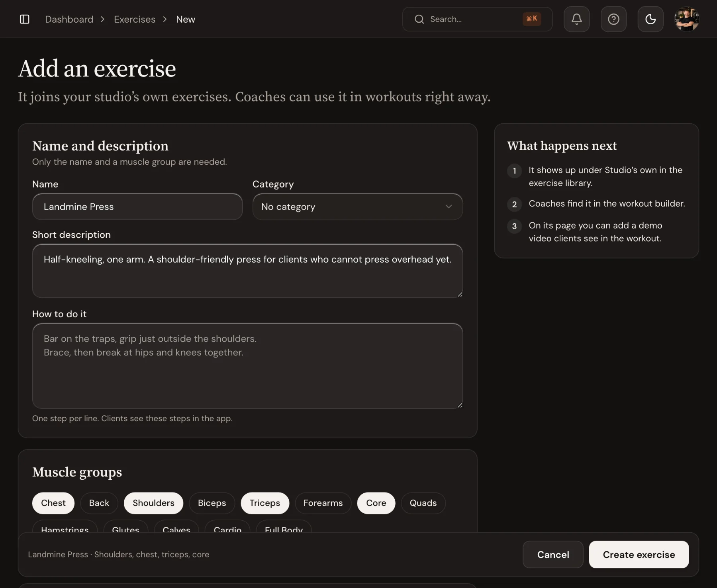Screen dimensions: 717x588
Task: Click the 'What happens next' heading
Action: click(x=562, y=146)
